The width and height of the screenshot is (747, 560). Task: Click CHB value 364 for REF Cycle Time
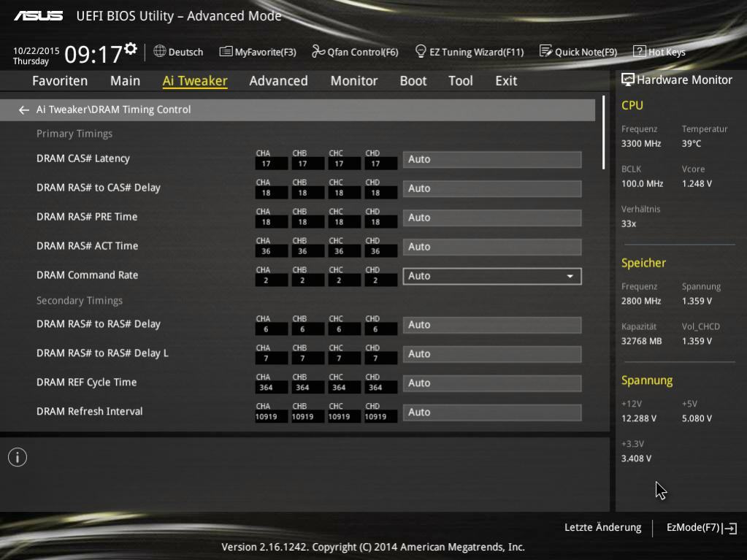[x=307, y=388]
